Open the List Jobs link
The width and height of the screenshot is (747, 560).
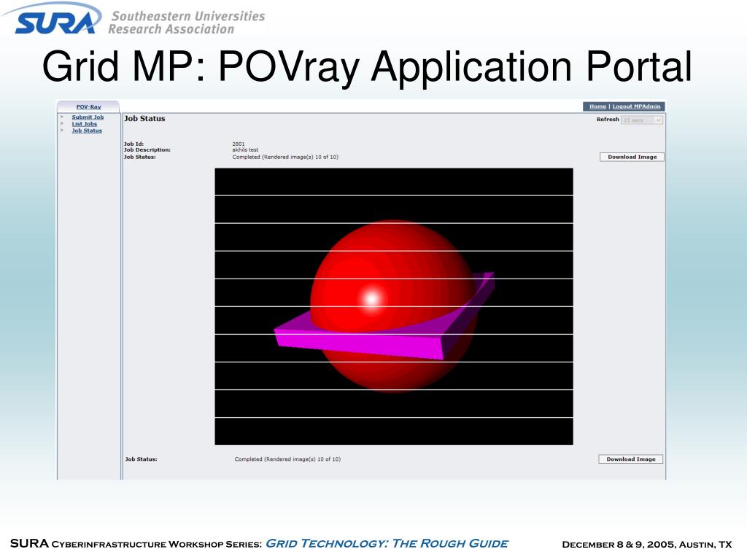[85, 124]
